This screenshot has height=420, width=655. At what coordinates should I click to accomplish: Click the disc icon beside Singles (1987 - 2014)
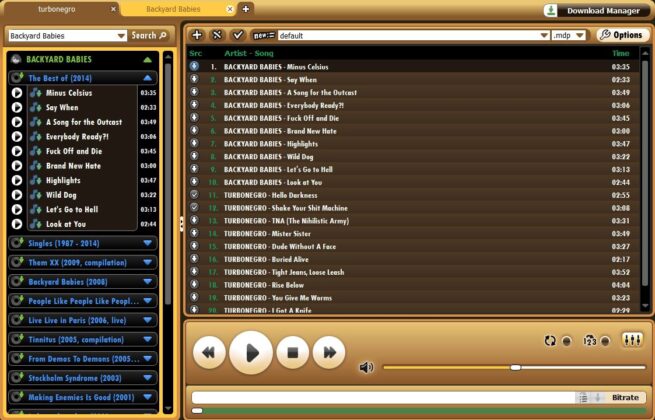click(17, 243)
